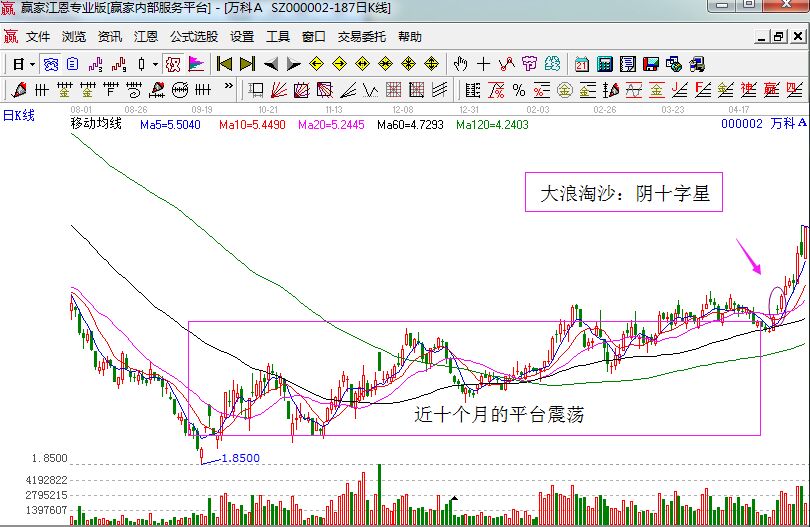The height and width of the screenshot is (527, 810).
Task: Jump to the first bar navigation icon
Action: pos(225,64)
